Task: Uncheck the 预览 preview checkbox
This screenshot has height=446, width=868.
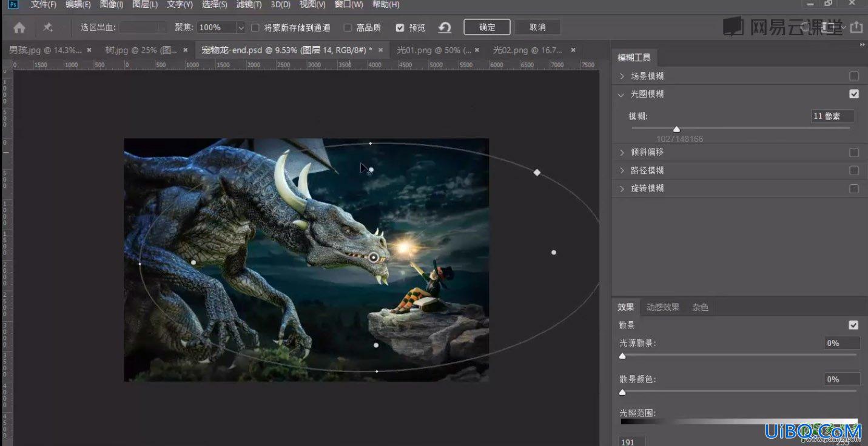Action: pos(400,28)
